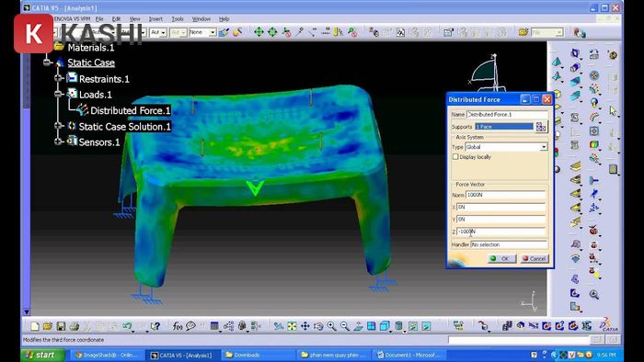Click the Measure Item ruler icon
This screenshot has height=362, width=644.
click(338, 32)
